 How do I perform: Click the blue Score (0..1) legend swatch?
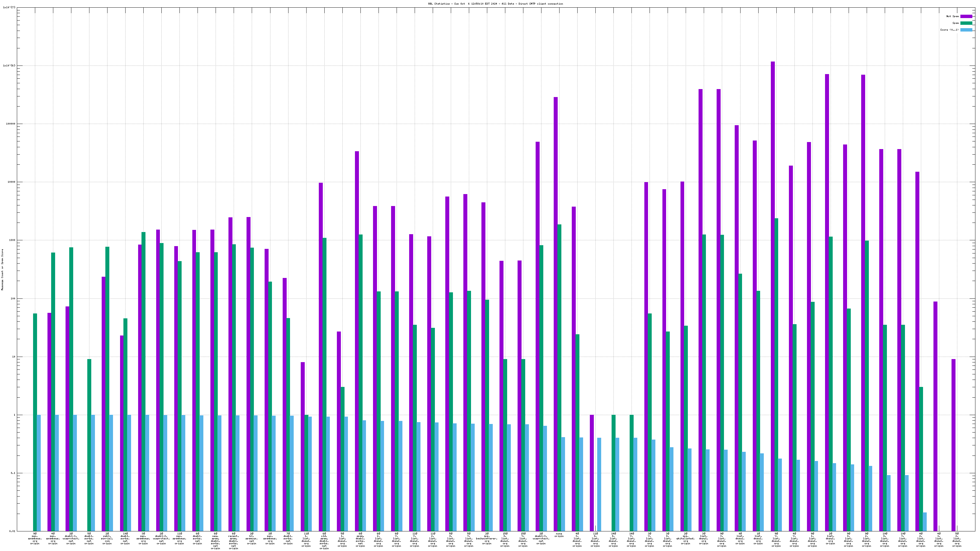click(x=966, y=30)
